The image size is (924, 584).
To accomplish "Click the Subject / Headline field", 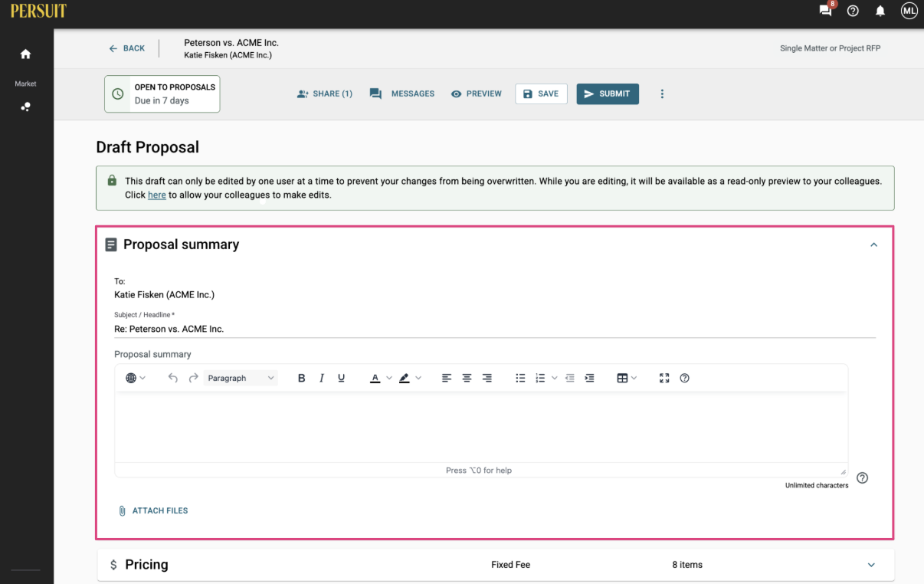I will pos(495,329).
